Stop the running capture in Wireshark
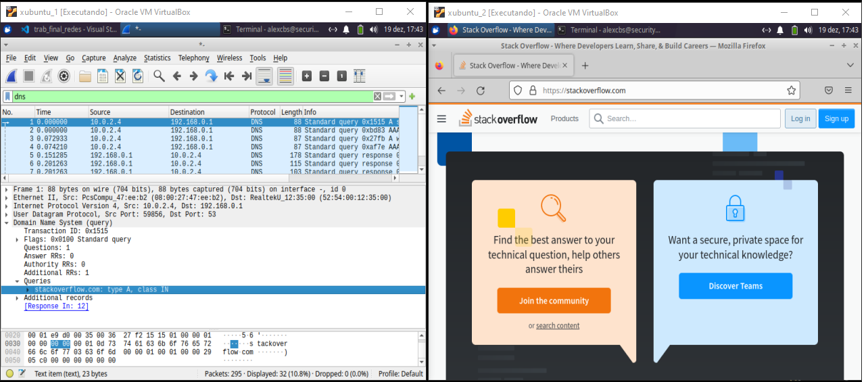Image resolution: width=868 pixels, height=382 pixels. click(29, 76)
